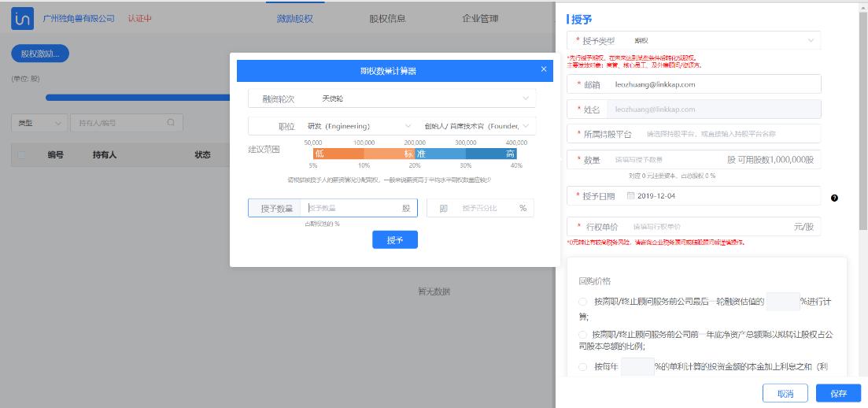Click the search magnifier icon

[x=171, y=123]
